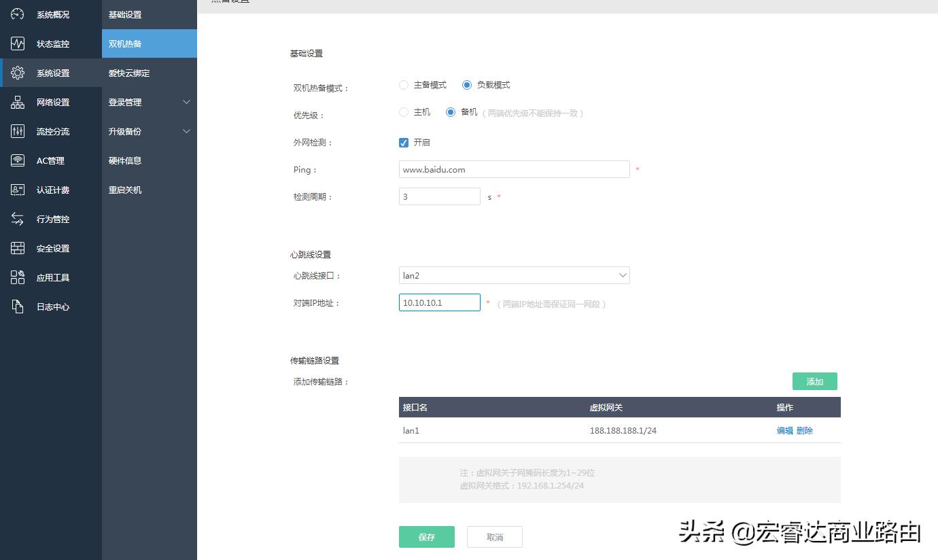Click 删除 to remove the lan1 link
Viewport: 938px width, 560px height.
(804, 430)
